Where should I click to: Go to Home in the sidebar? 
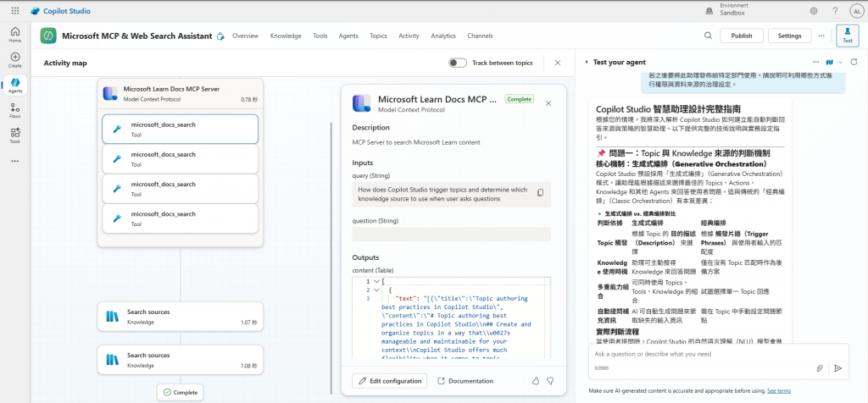coord(15,34)
